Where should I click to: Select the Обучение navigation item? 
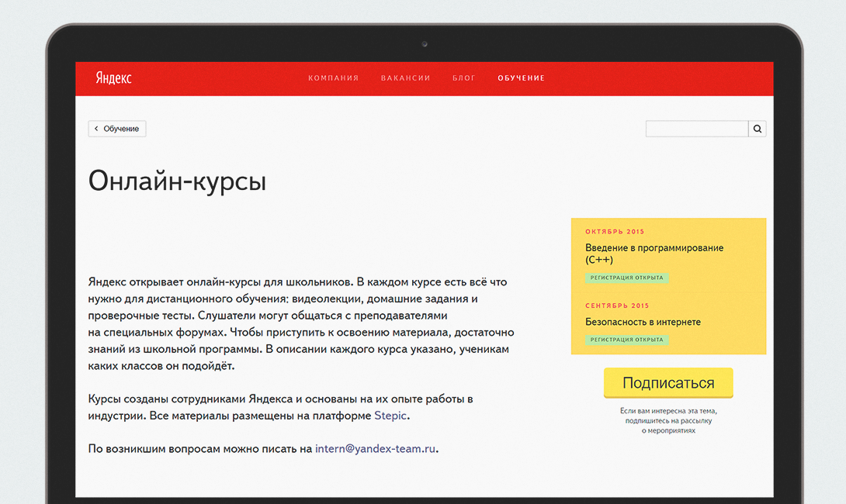[522, 78]
